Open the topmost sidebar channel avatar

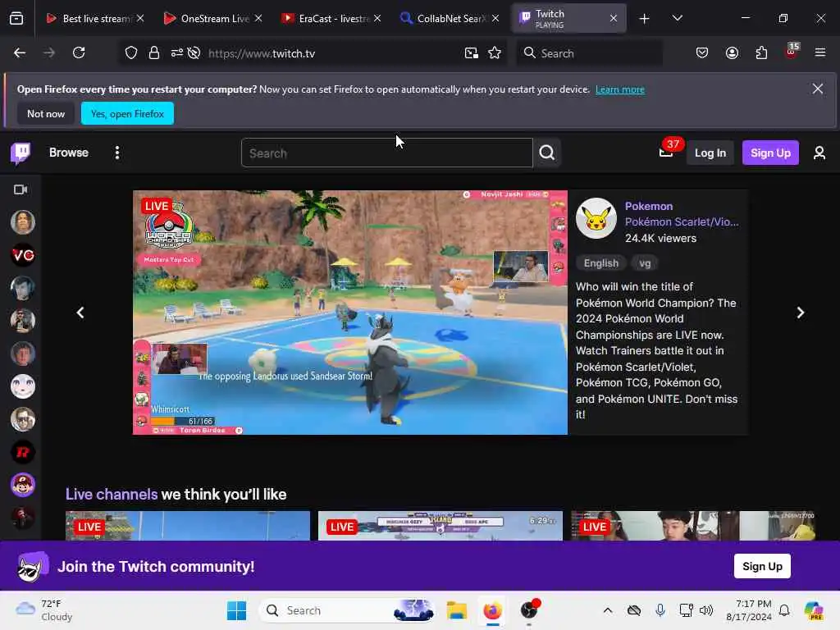click(x=23, y=221)
